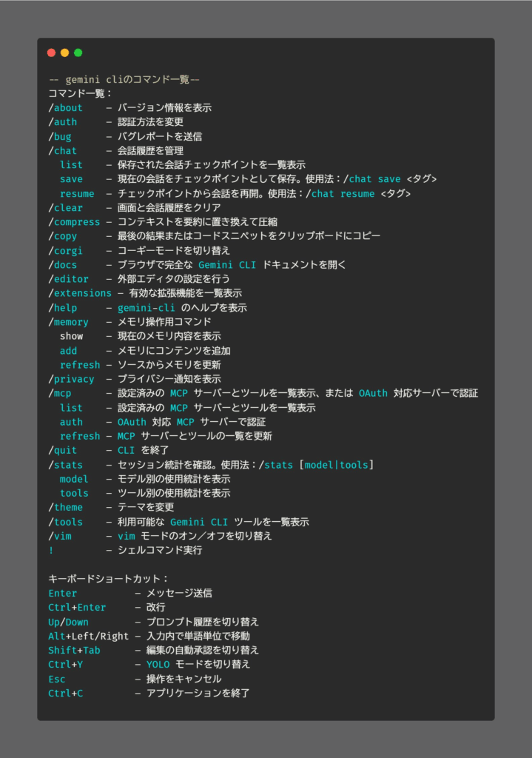The image size is (532, 758).
Task: Click the exclamation mark shell command symbol
Action: tap(51, 550)
